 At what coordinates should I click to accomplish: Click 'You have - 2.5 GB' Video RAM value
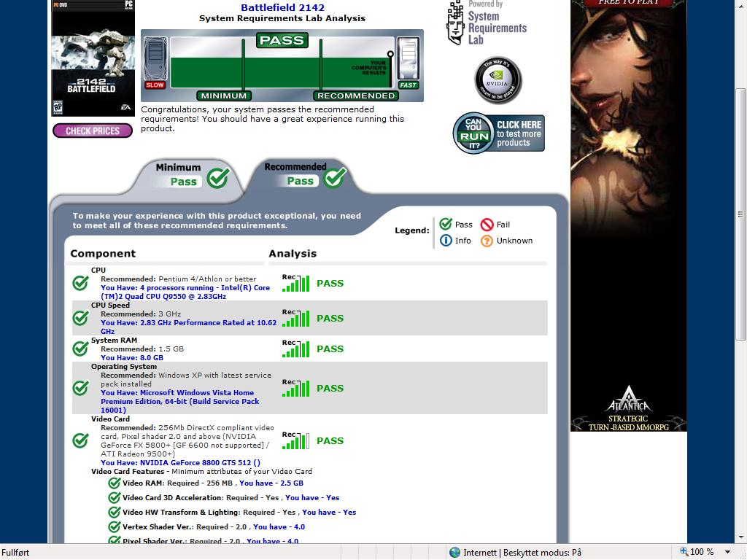(271, 483)
